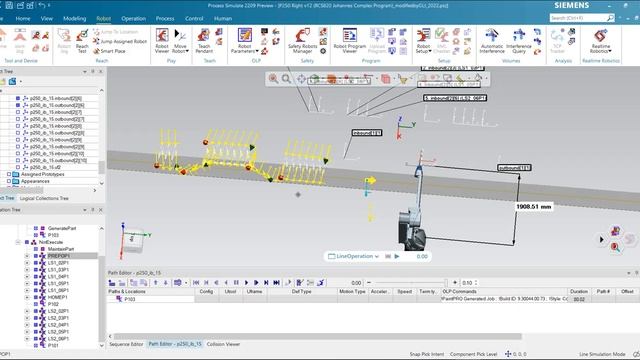
Task: Click the search magnifier icon
Action: tap(610, 18)
